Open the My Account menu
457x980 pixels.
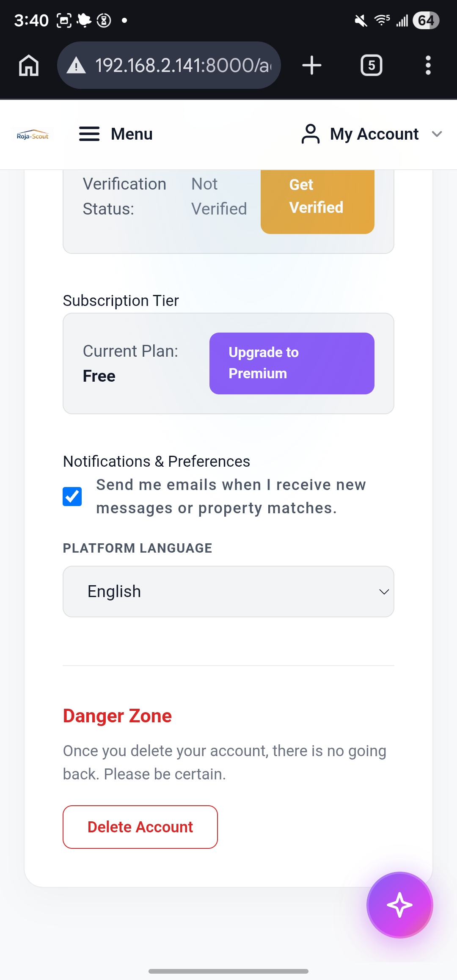pos(374,134)
